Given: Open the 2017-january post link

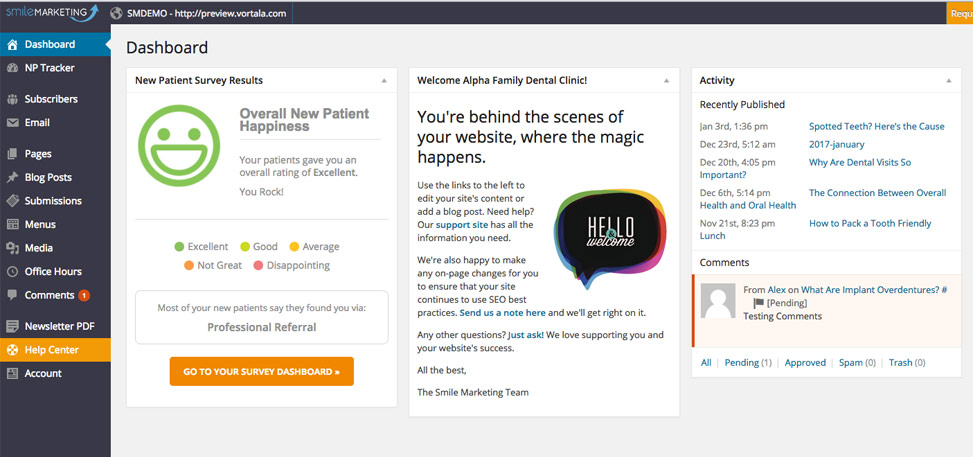Looking at the screenshot, I should pyautogui.click(x=836, y=145).
